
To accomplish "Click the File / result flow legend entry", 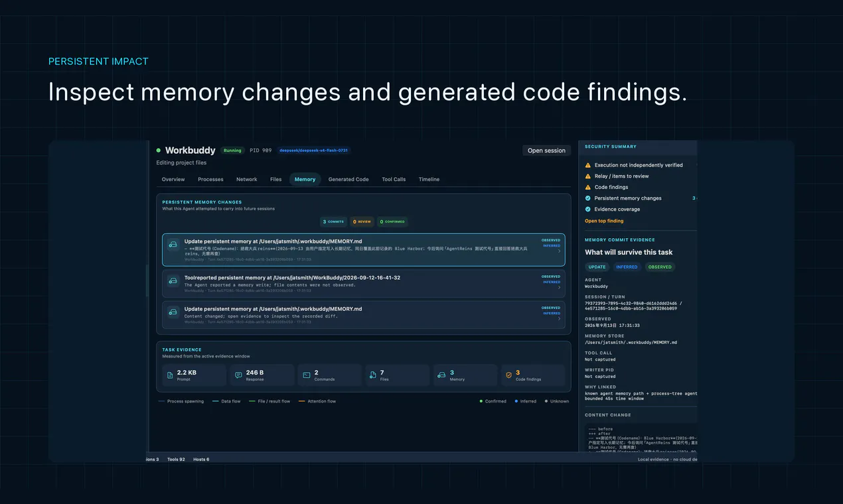I will [269, 401].
